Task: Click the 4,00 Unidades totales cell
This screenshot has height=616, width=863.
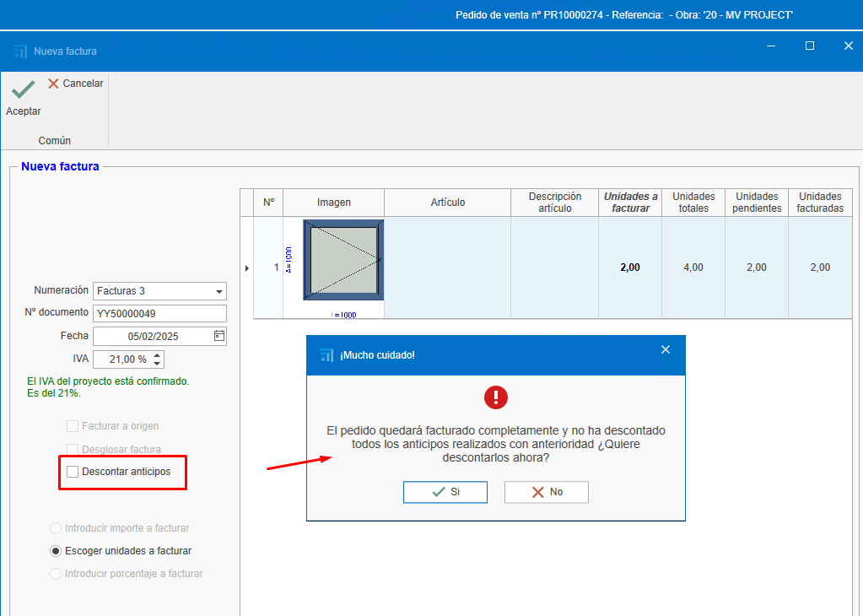Action: tap(693, 267)
